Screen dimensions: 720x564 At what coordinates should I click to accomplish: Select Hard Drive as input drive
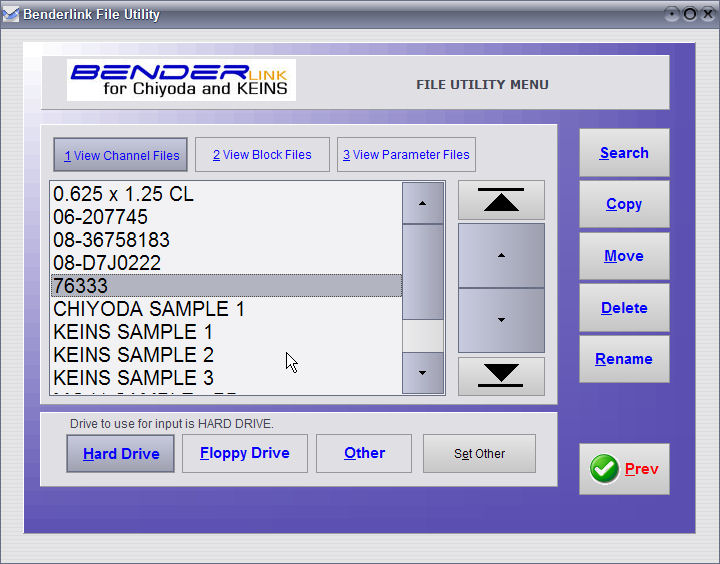click(121, 454)
